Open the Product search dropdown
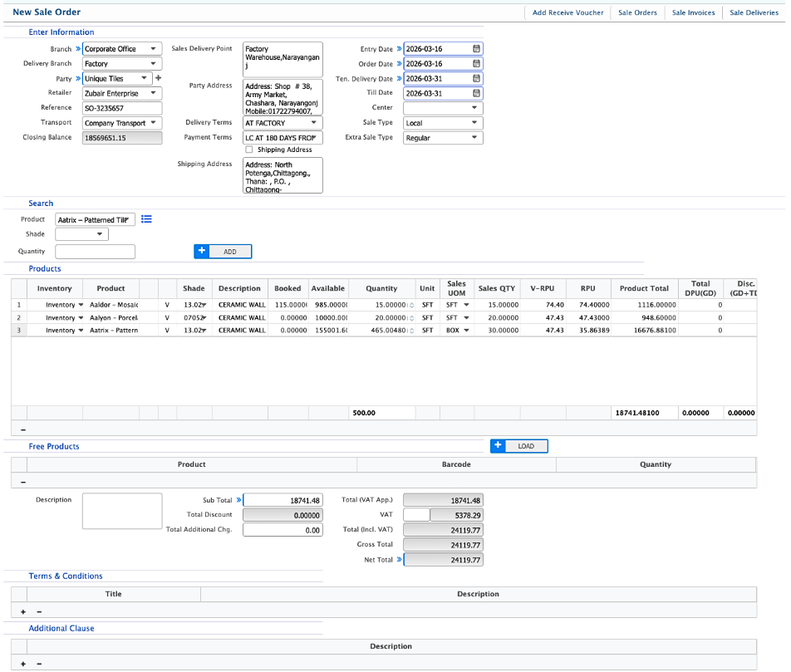 [95, 220]
